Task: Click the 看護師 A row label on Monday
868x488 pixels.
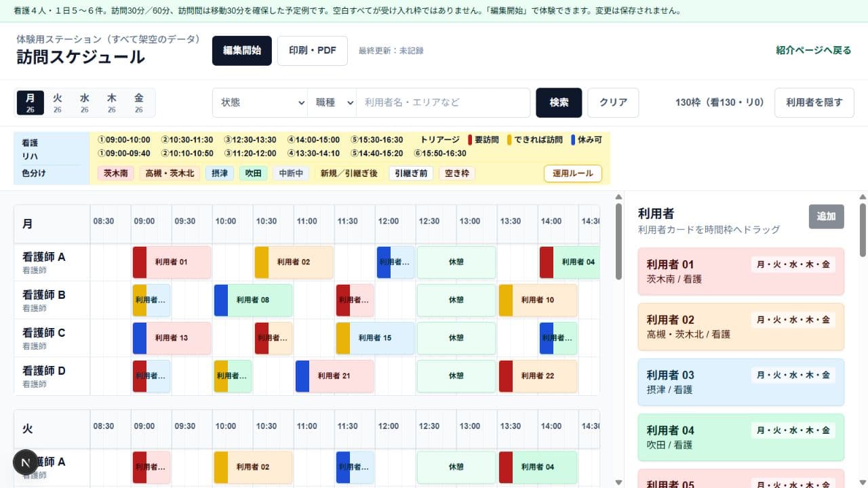Action: (x=52, y=262)
